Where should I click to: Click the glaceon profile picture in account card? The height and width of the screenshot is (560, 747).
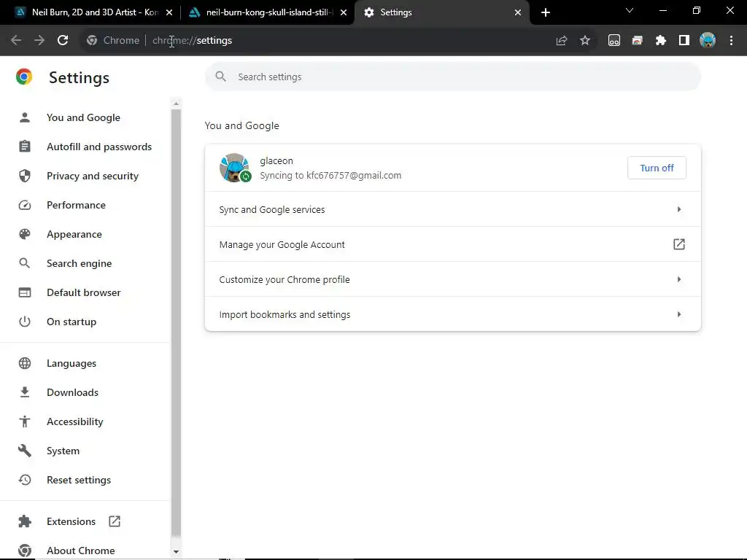pyautogui.click(x=234, y=168)
